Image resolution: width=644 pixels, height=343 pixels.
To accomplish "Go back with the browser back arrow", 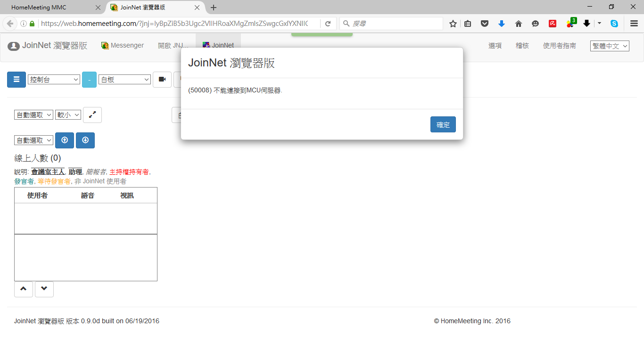I will pyautogui.click(x=10, y=24).
